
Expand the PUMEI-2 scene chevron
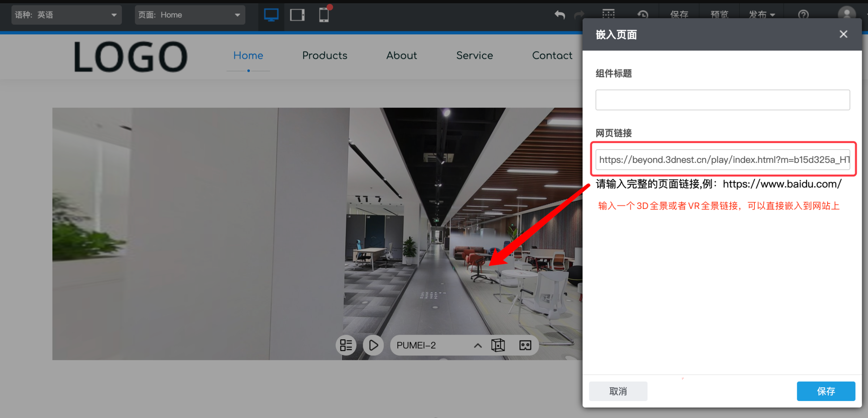click(x=478, y=345)
